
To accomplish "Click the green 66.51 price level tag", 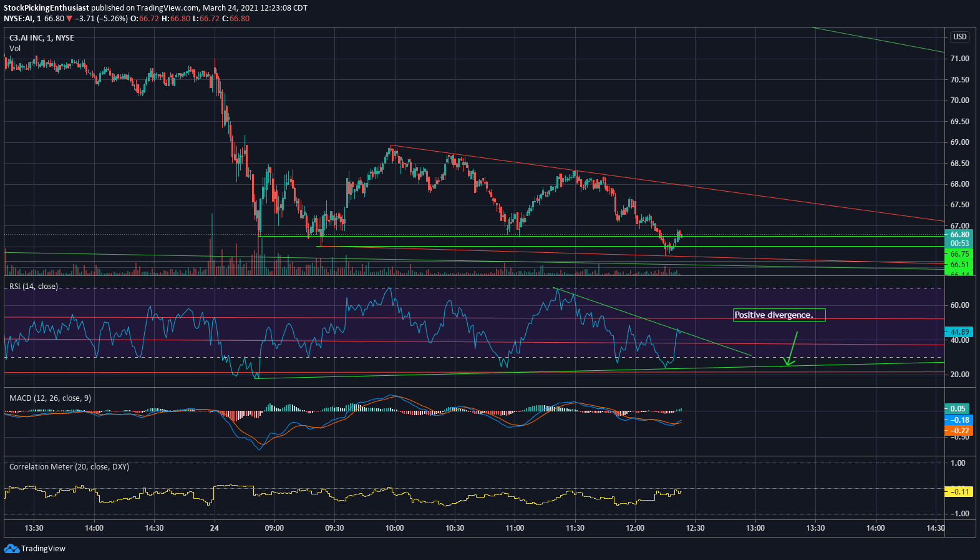I will [x=959, y=265].
